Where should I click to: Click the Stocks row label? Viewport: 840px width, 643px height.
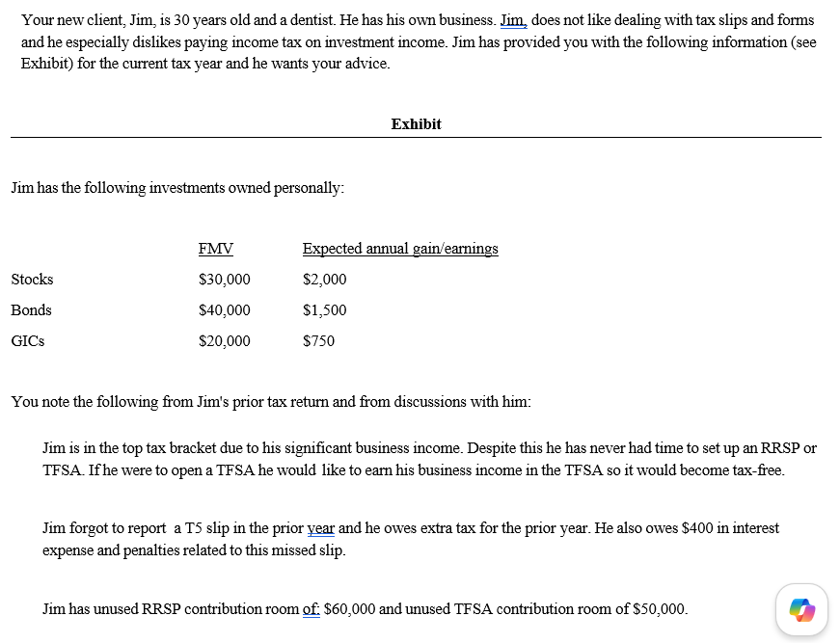(32, 280)
